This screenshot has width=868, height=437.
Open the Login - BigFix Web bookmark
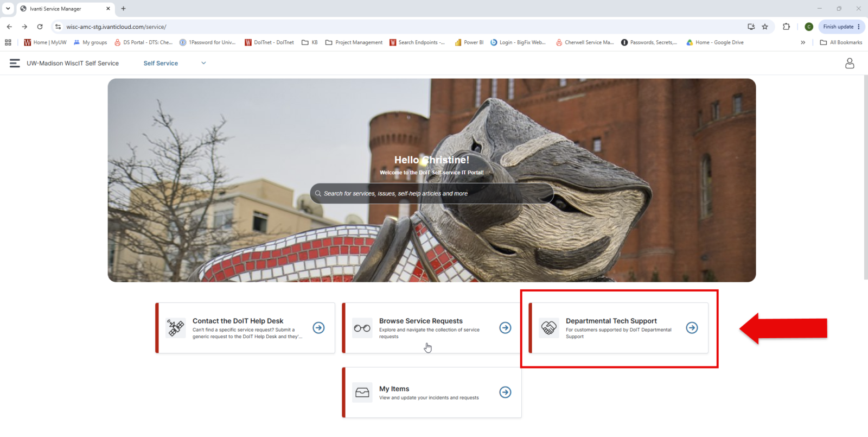click(518, 42)
